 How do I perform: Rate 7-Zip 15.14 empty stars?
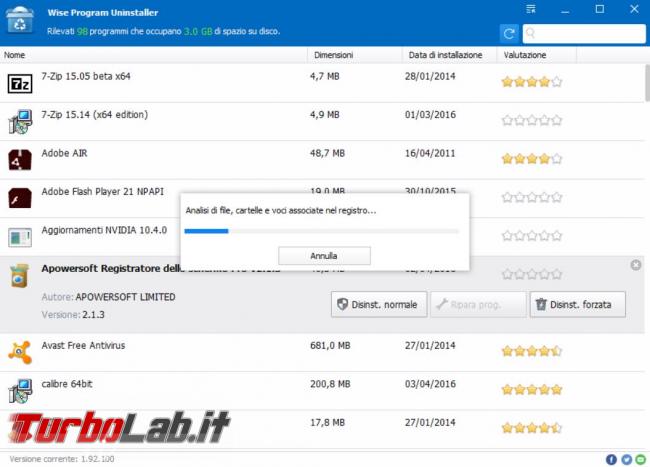[532, 121]
